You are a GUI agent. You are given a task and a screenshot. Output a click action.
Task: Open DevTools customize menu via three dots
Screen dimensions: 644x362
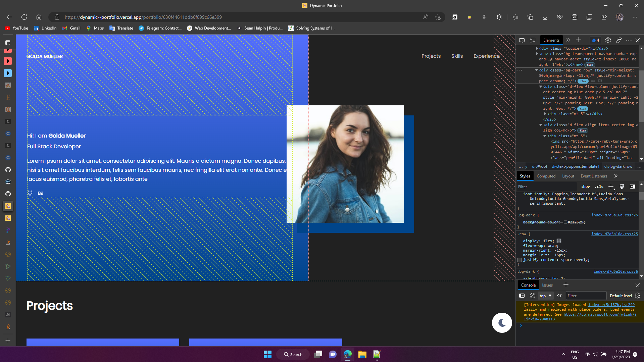(x=629, y=40)
